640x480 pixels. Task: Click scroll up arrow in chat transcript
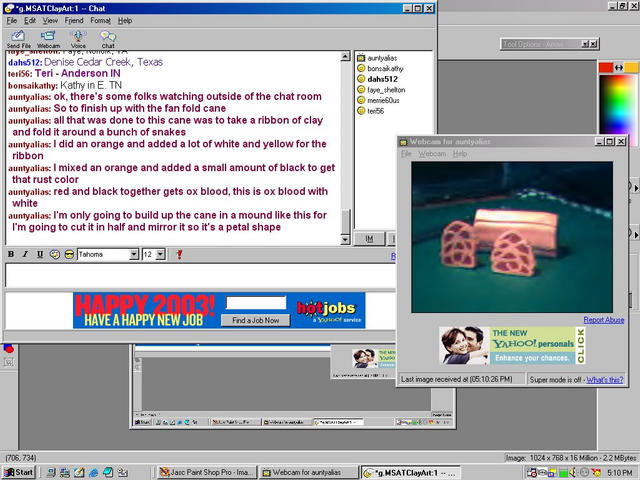click(345, 56)
